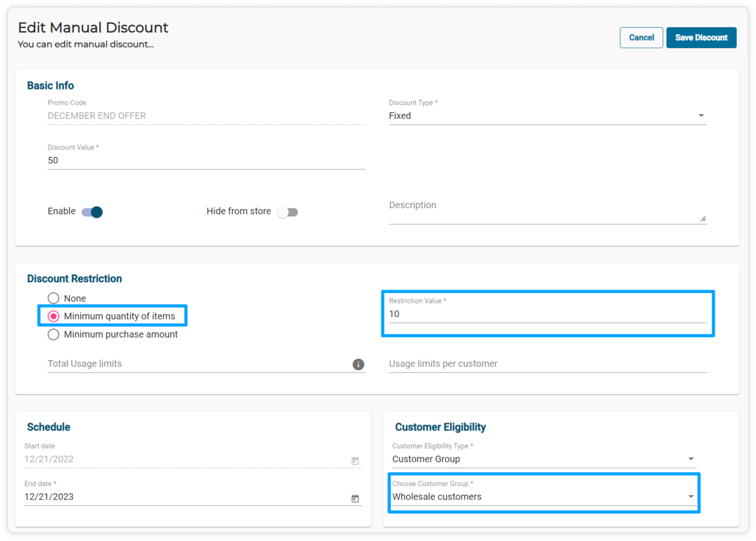The width and height of the screenshot is (756, 541).
Task: Click the Save Discount button
Action: click(701, 38)
